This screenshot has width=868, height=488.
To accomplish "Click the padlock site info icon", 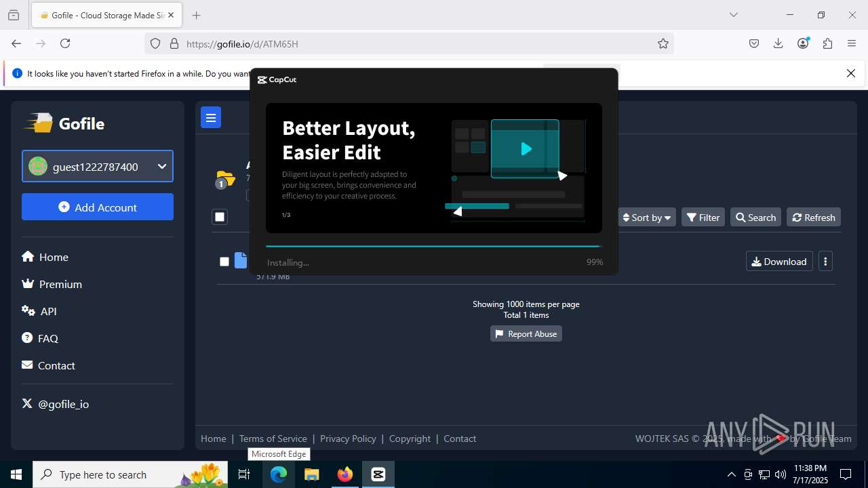I will click(x=174, y=43).
